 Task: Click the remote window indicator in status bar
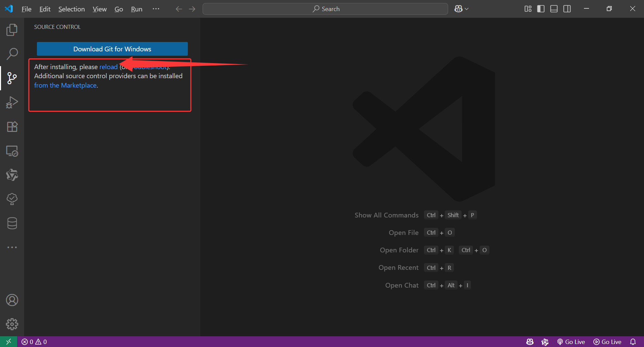click(9, 342)
